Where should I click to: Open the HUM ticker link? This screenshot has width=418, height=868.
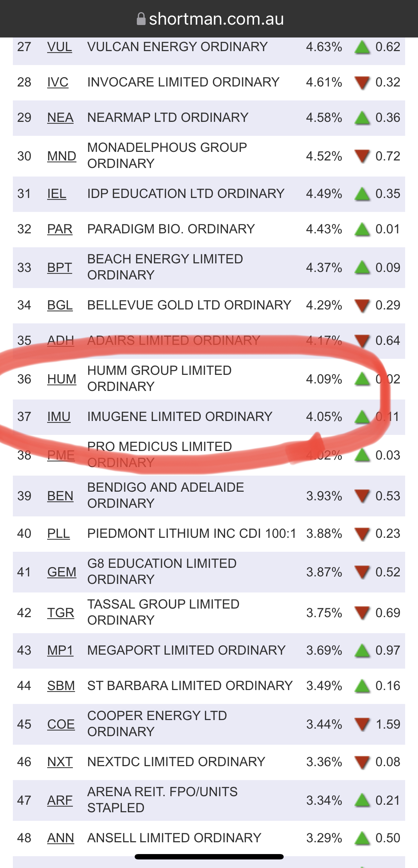point(61,379)
